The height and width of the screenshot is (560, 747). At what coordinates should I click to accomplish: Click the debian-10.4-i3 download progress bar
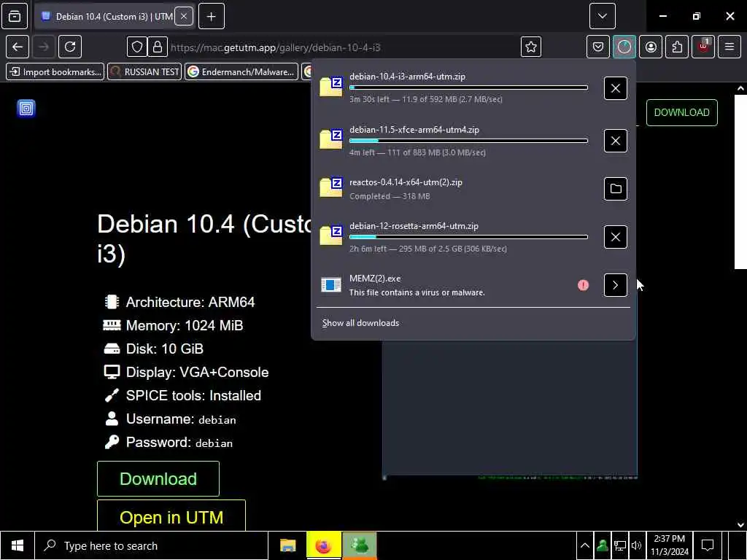pyautogui.click(x=468, y=87)
